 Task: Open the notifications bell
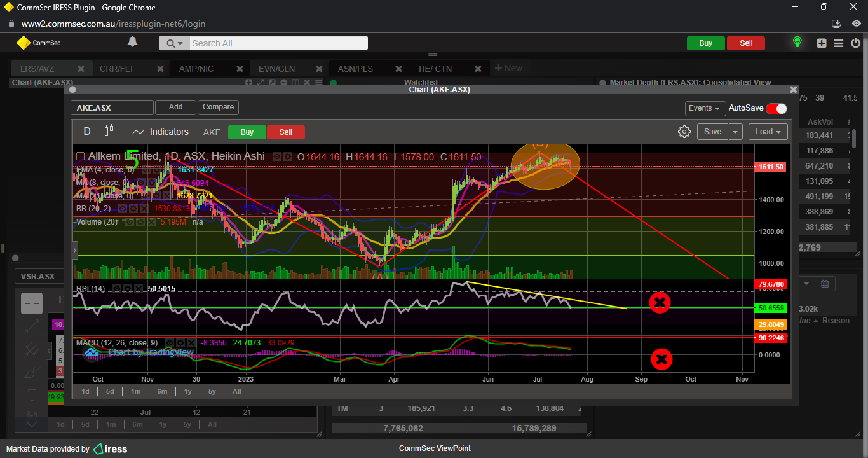[132, 42]
